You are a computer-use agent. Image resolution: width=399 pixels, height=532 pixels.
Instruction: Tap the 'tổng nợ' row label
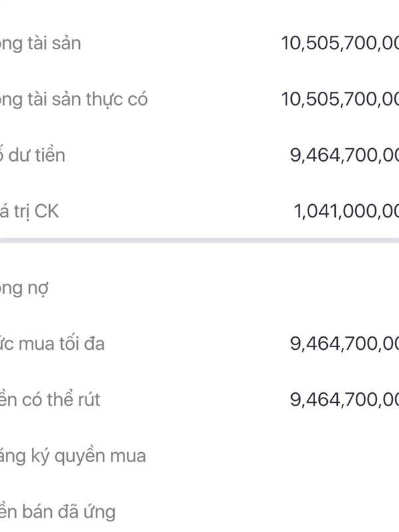click(24, 289)
